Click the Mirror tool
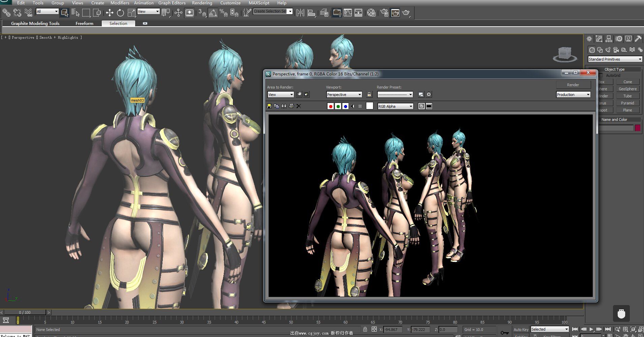 300,13
